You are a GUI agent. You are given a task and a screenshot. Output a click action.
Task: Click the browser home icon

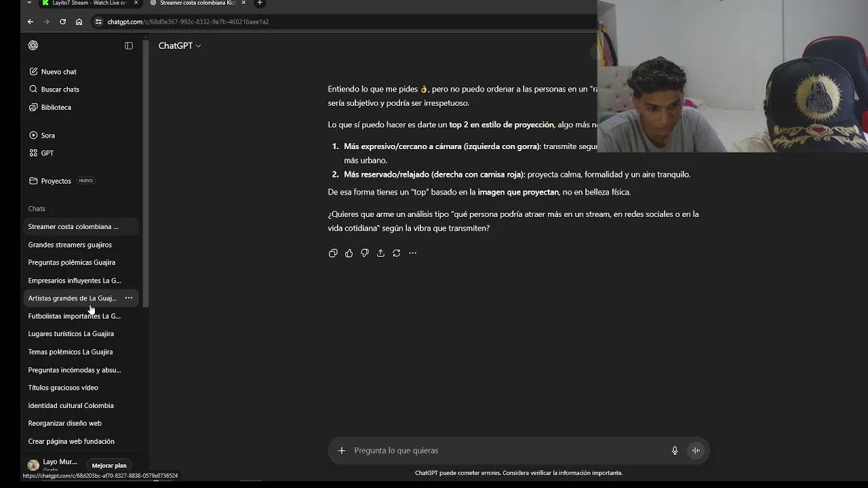coord(79,22)
